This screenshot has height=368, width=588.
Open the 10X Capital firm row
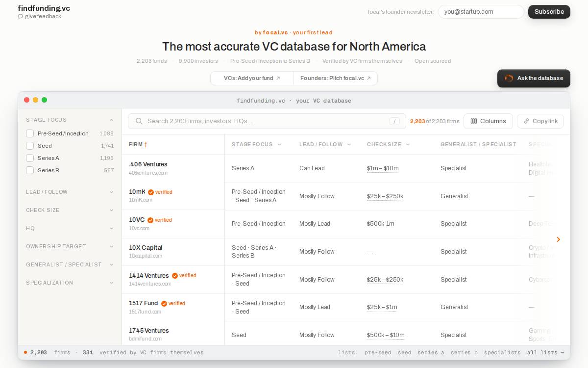(345, 252)
